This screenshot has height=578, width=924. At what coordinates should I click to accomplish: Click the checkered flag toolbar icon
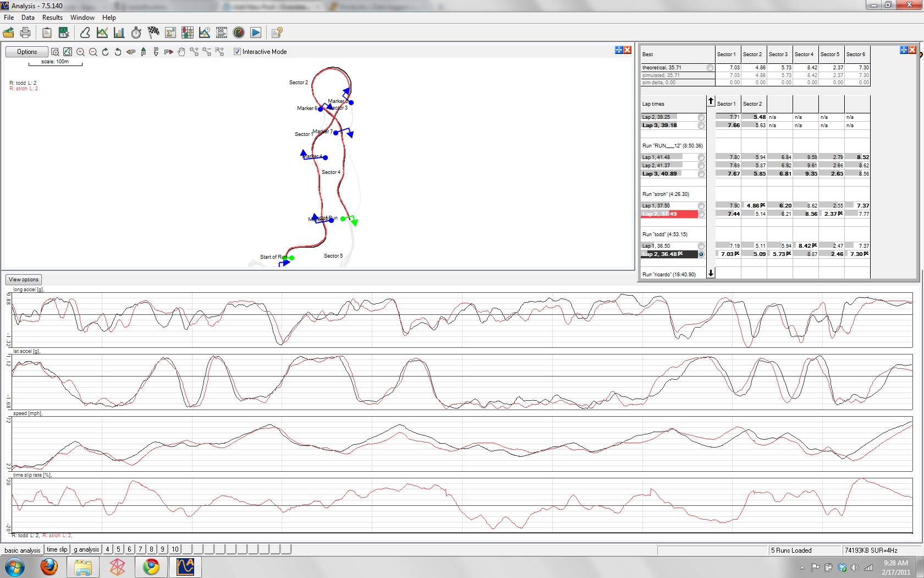(153, 33)
